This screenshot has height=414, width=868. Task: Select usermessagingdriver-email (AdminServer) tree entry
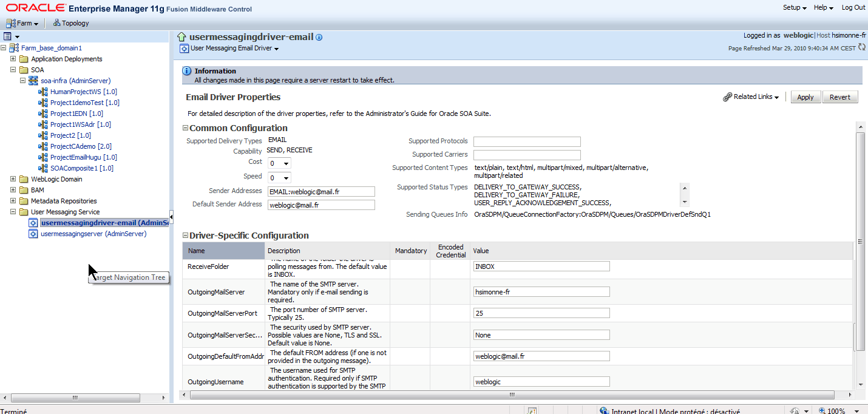point(104,223)
